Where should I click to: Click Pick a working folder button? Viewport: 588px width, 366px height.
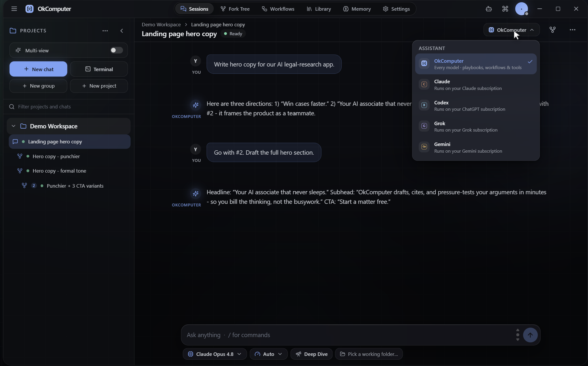(369, 354)
